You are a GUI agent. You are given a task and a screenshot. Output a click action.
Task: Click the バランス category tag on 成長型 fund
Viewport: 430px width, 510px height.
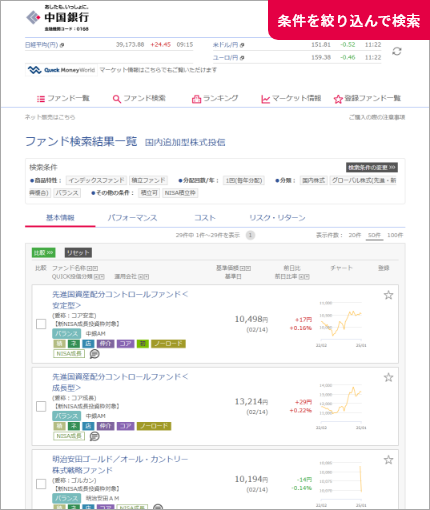coord(67,416)
